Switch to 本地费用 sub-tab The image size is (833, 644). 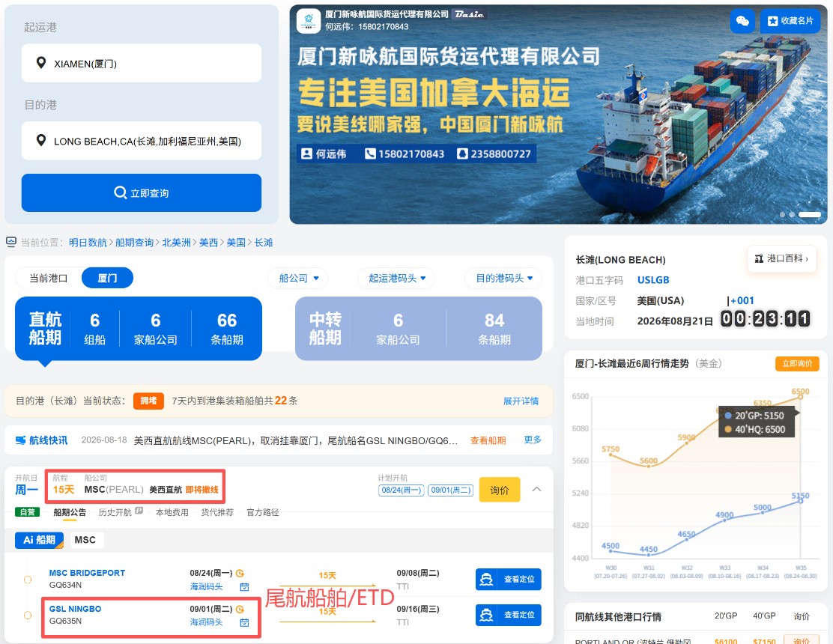pos(172,512)
